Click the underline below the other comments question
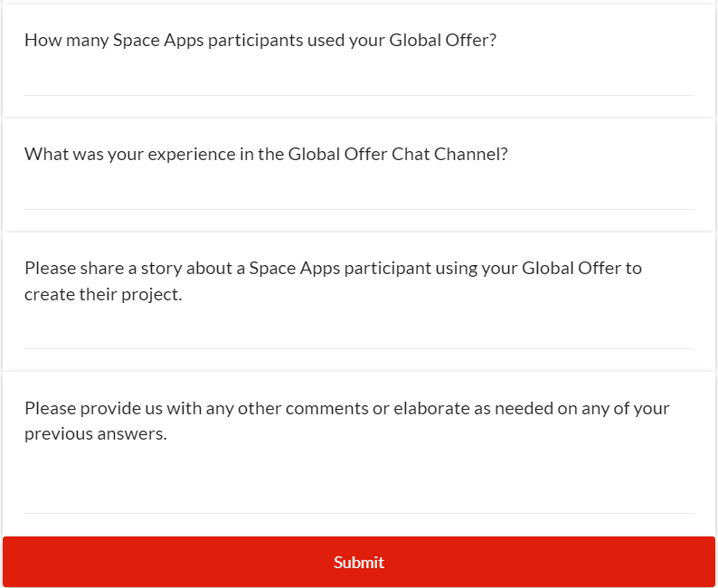Viewport: 718px width, 588px height. [359, 513]
